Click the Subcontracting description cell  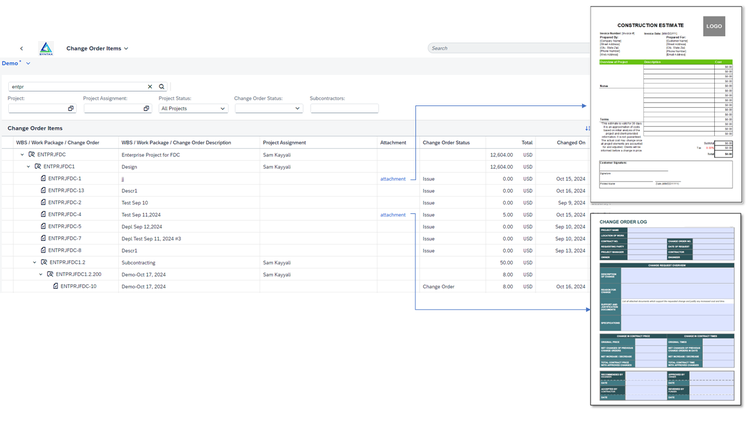coord(138,263)
